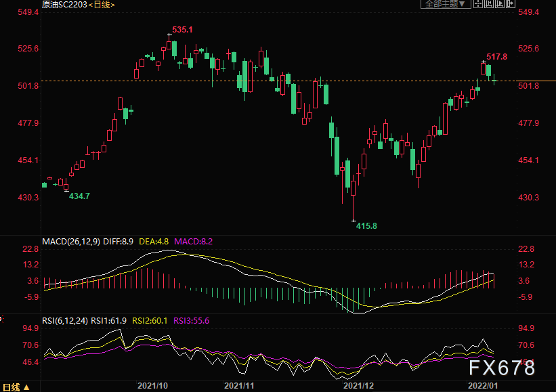Click the MACD:8.2 value
Viewport: 556px width, 392px height.
tap(194, 242)
